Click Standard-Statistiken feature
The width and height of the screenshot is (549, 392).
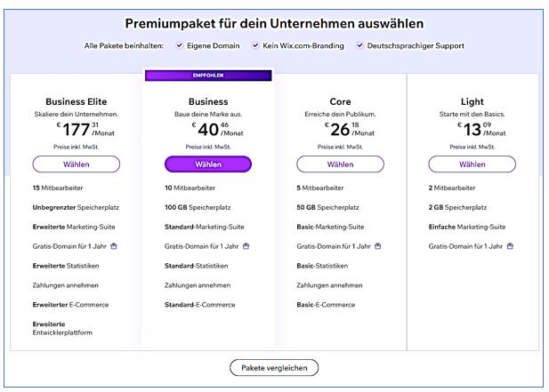tap(197, 266)
